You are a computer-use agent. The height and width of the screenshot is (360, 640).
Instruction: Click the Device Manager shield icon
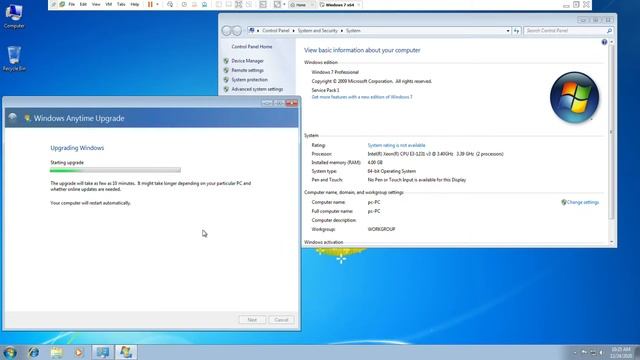(x=226, y=61)
